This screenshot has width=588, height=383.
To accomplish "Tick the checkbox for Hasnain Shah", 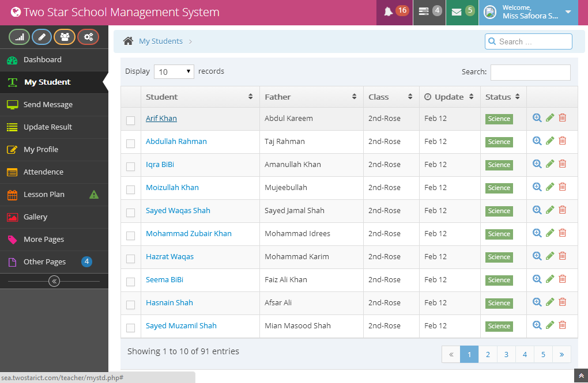I will click(x=130, y=305).
